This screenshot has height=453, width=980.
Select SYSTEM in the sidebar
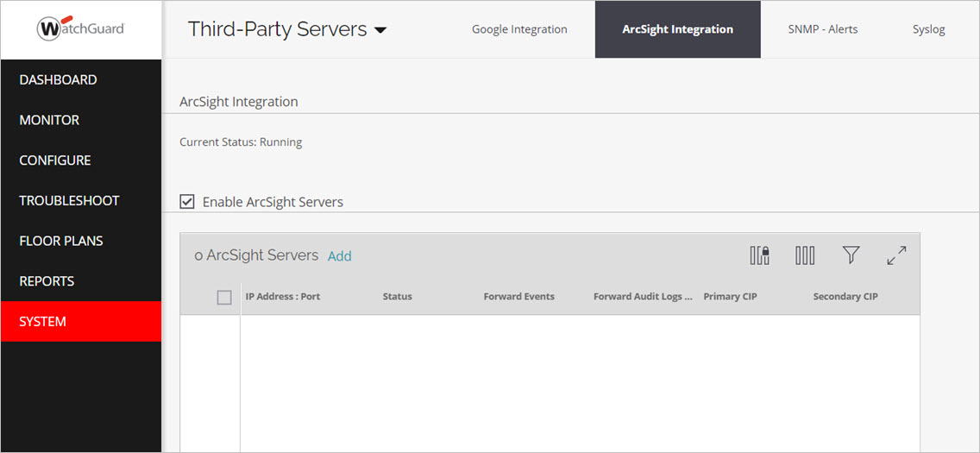(x=81, y=322)
